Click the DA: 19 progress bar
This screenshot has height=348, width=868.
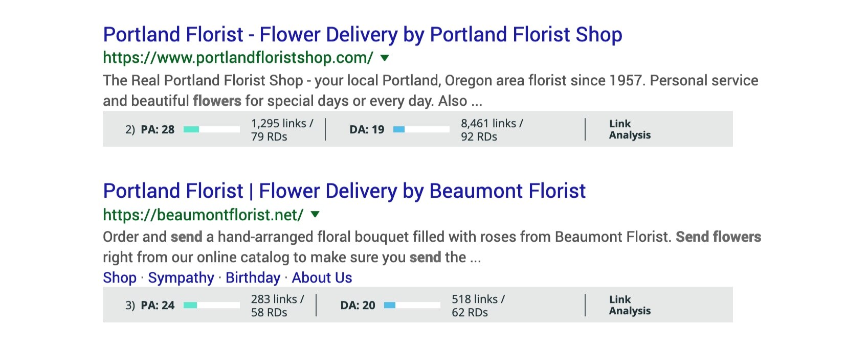(421, 129)
